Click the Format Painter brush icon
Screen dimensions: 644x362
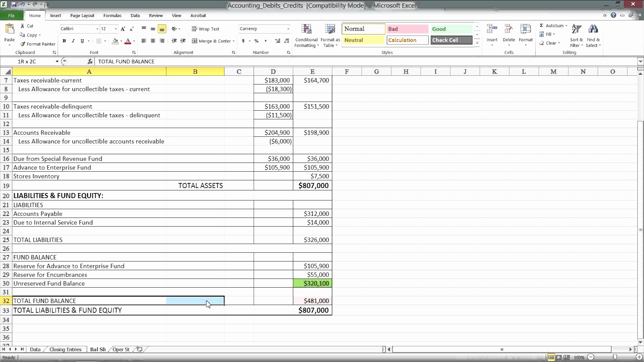[x=23, y=44]
